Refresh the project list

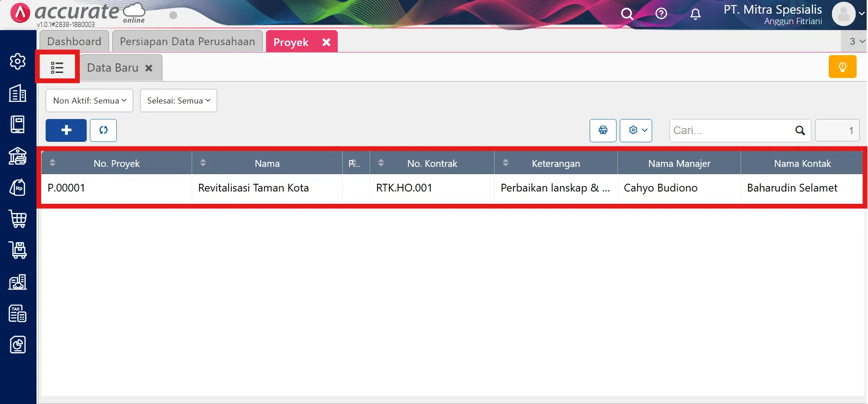pos(103,130)
